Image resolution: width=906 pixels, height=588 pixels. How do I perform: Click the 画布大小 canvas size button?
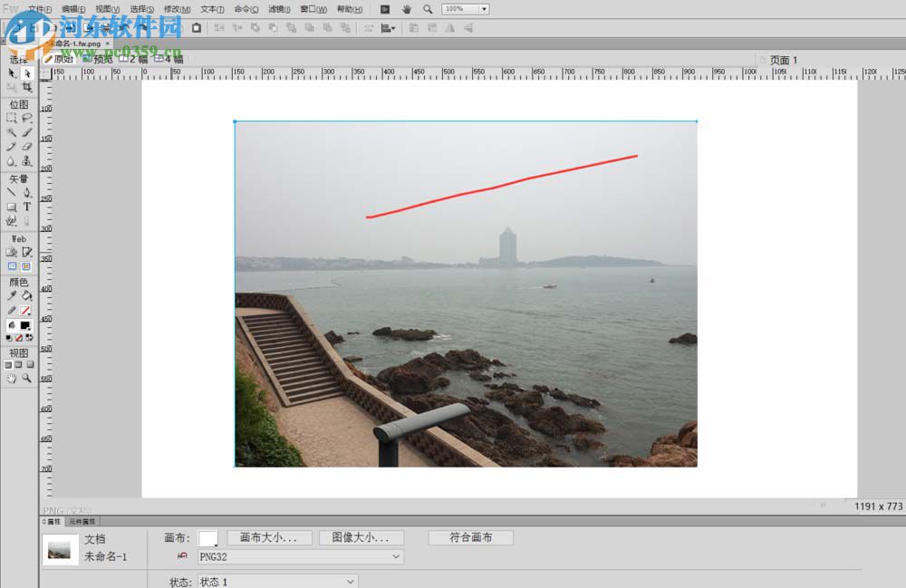269,538
